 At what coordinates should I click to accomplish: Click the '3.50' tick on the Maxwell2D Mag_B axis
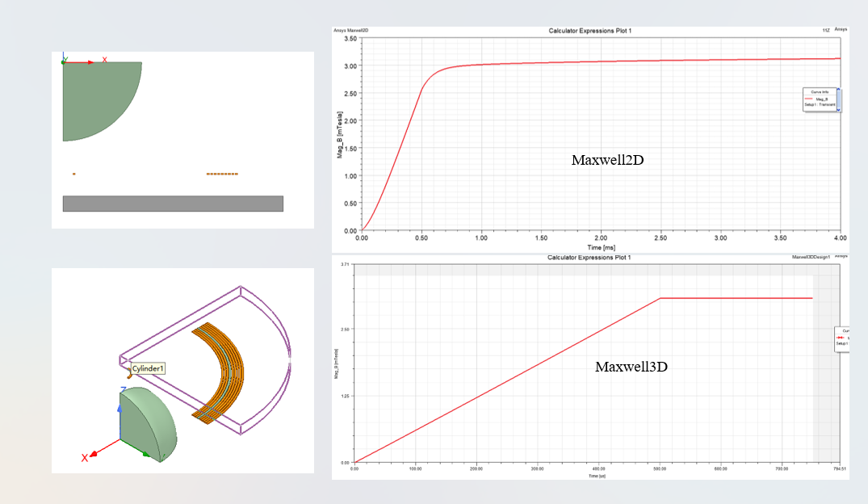[x=350, y=39]
